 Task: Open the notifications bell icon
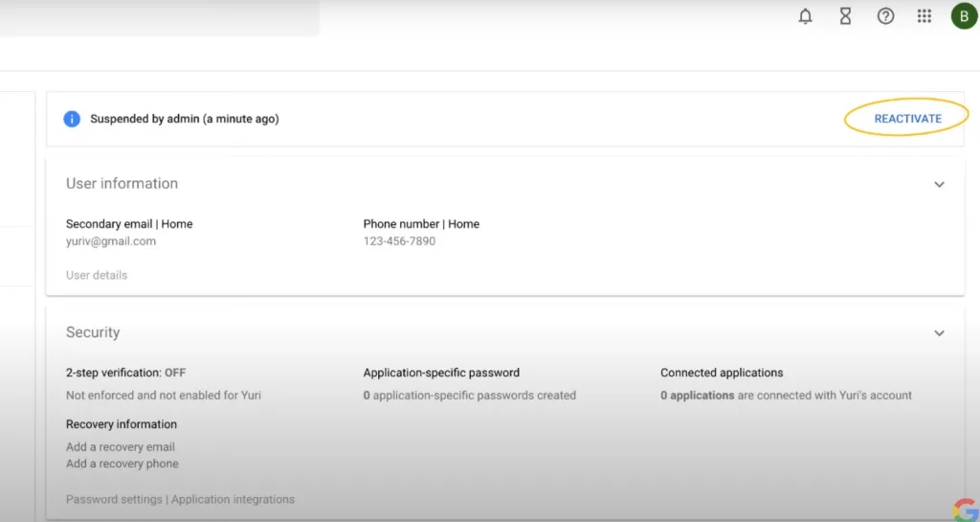click(806, 16)
